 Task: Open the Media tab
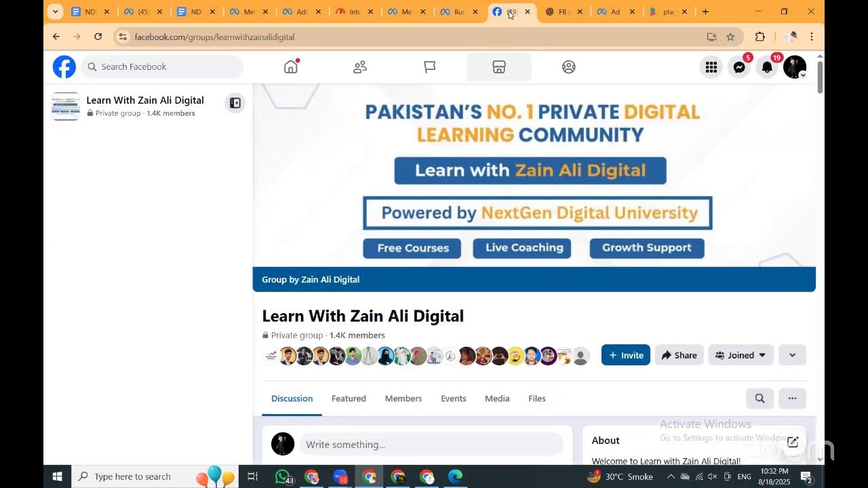pyautogui.click(x=497, y=399)
